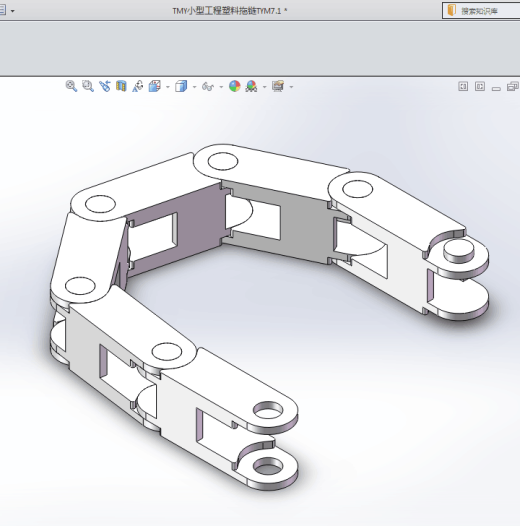Click the Zoom to Fit magnifier icon
The image size is (520, 526).
coord(71,86)
